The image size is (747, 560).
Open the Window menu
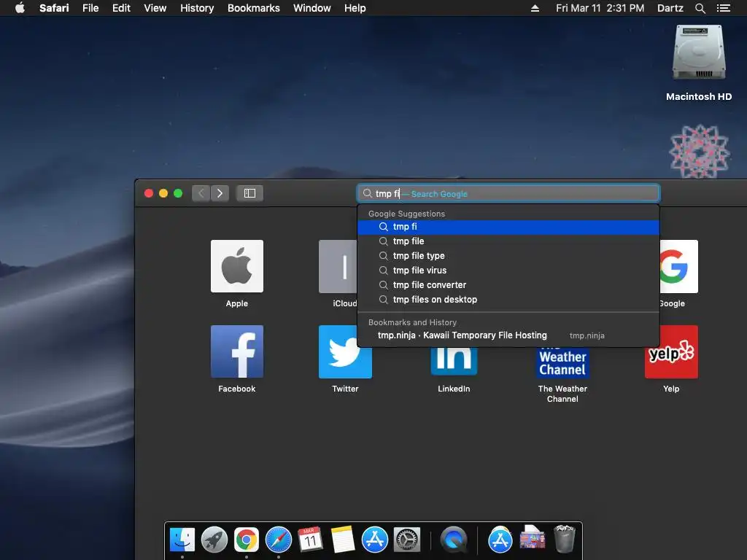point(312,8)
